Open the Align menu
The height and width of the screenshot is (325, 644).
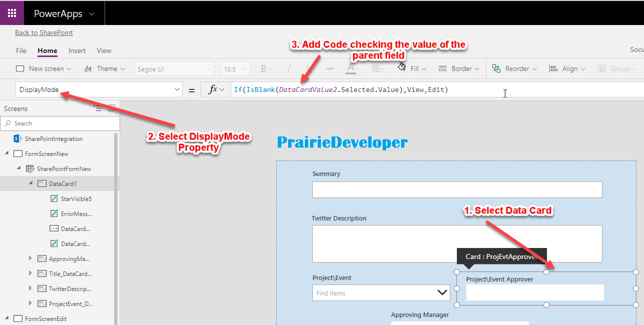[x=567, y=68]
